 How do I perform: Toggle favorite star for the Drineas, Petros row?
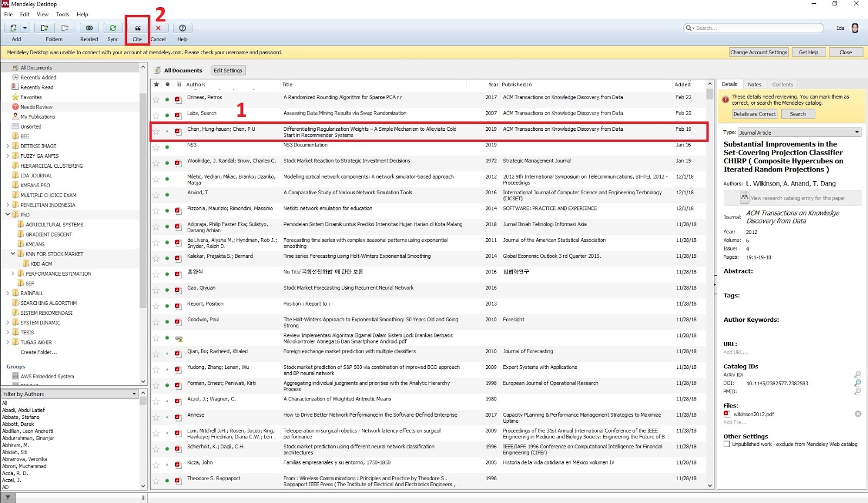[156, 99]
